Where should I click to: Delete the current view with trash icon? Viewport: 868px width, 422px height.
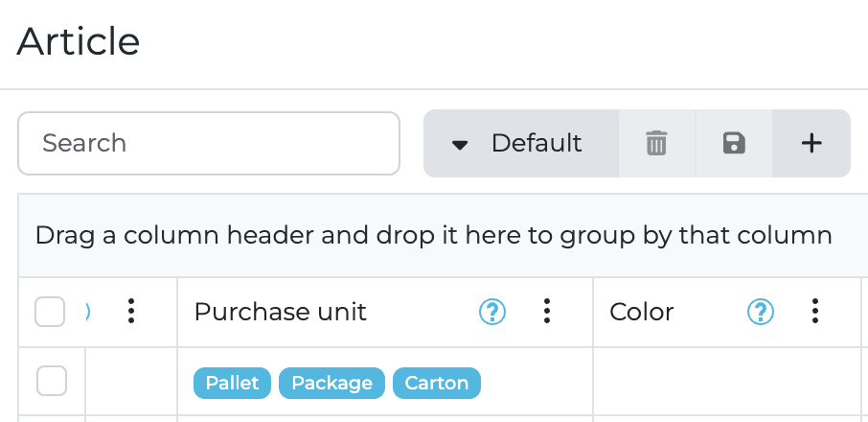pos(656,144)
